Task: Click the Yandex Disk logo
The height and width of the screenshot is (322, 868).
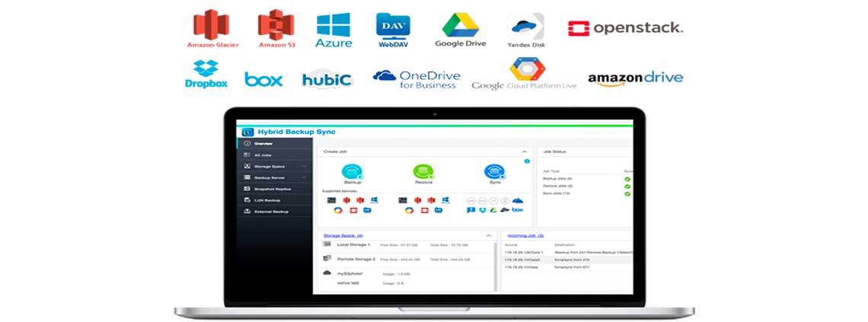Action: 526,30
